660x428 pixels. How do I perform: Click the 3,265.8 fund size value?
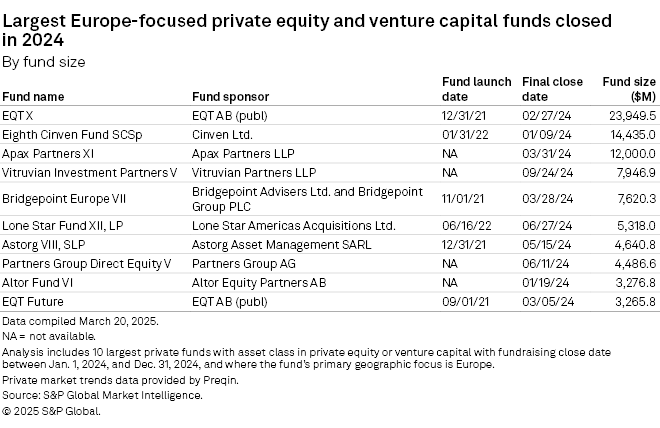click(633, 300)
